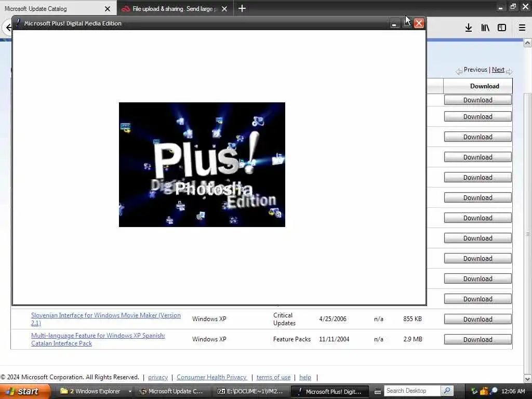The height and width of the screenshot is (399, 532).
Task: Click the 2.9 MB size cell
Action: [413, 339]
